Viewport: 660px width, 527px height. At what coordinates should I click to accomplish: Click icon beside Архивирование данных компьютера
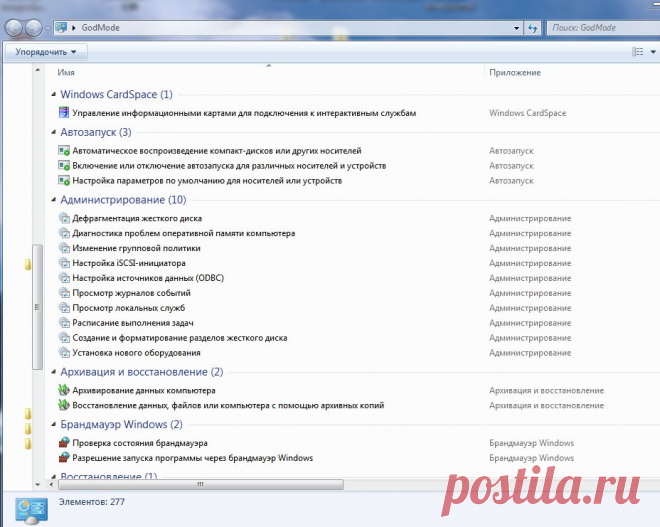(64, 390)
